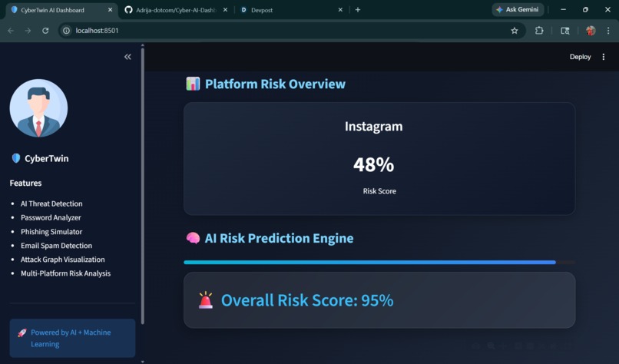The width and height of the screenshot is (619, 364).
Task: View site information icon in address bar
Action: point(66,31)
